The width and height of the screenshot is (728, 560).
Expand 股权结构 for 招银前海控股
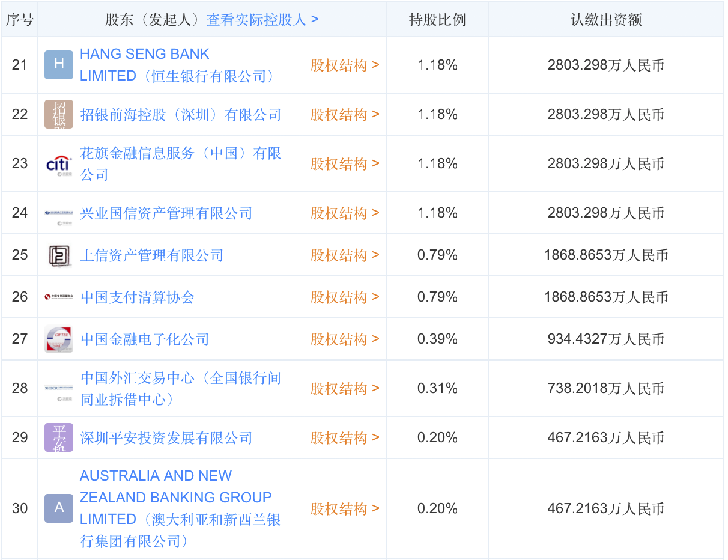(x=345, y=114)
